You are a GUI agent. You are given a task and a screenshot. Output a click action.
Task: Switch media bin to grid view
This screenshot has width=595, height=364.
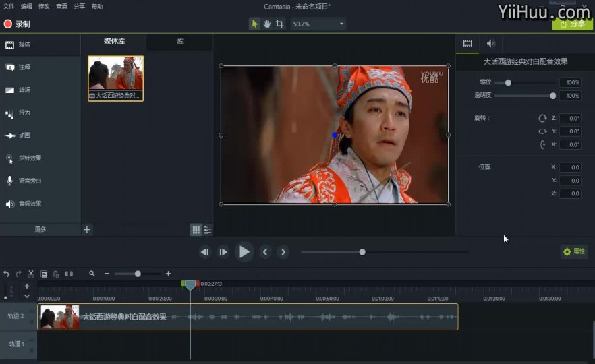point(196,229)
